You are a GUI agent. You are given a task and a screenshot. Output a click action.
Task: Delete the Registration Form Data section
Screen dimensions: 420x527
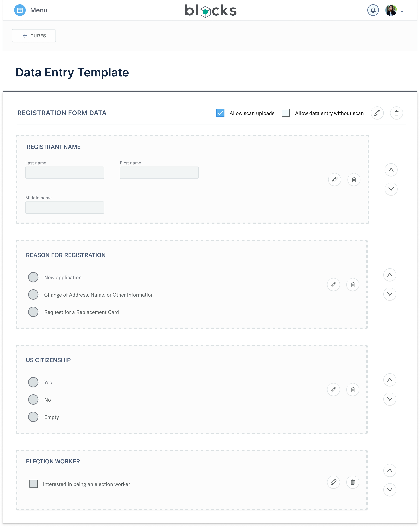(x=396, y=113)
